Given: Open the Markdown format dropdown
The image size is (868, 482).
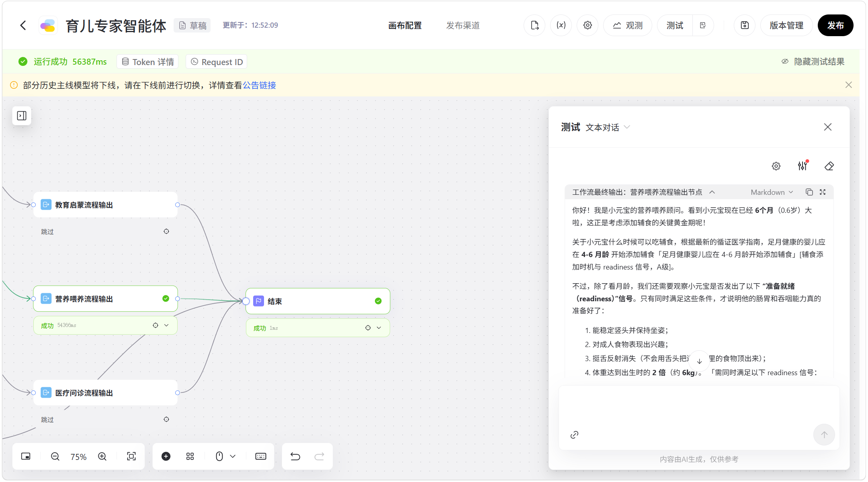Looking at the screenshot, I should (x=772, y=192).
